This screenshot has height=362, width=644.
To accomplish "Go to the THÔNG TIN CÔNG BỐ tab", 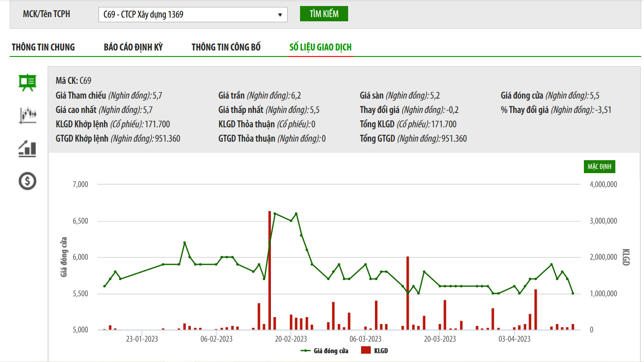I will click(226, 47).
